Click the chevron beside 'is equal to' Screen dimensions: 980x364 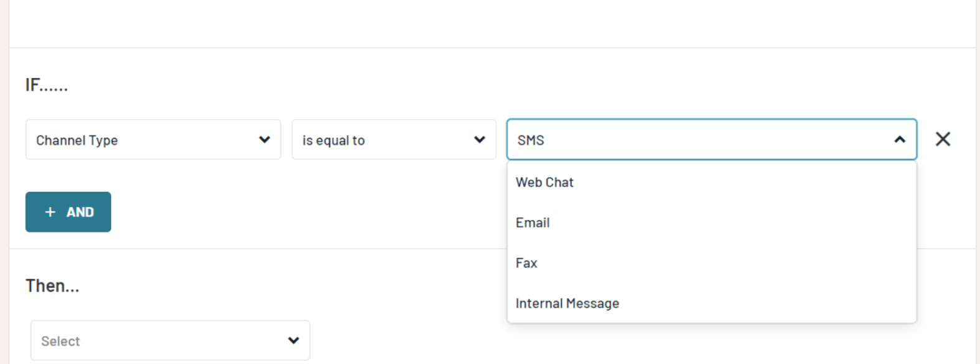click(479, 140)
